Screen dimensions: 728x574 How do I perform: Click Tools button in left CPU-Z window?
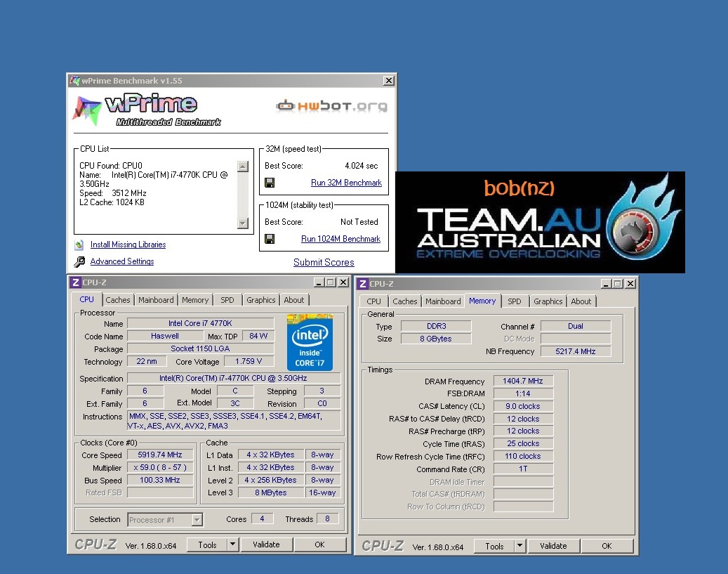coord(207,544)
